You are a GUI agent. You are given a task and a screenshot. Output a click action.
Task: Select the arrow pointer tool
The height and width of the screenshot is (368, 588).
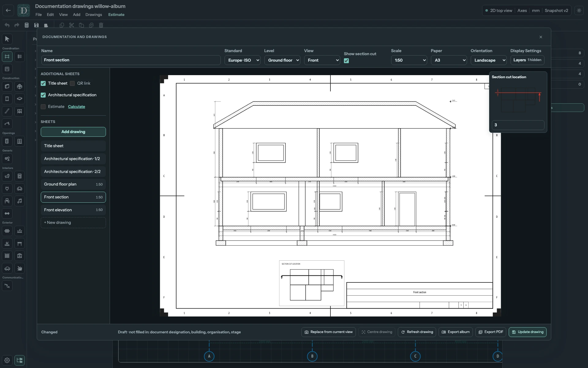7,39
